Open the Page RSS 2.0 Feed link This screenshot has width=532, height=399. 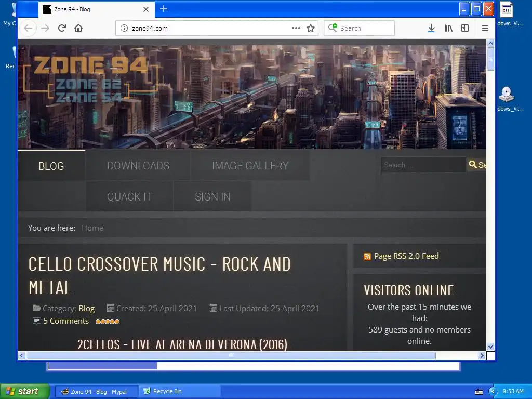[x=406, y=256]
